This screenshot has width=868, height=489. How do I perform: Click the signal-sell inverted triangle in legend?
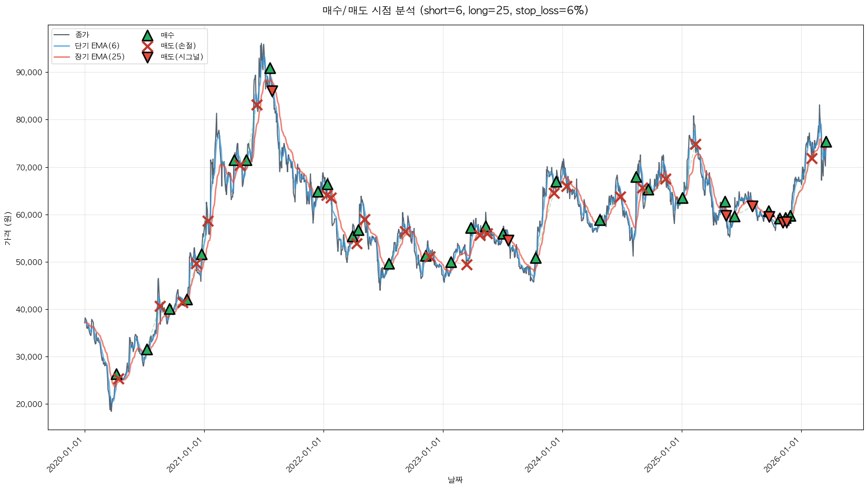(147, 57)
